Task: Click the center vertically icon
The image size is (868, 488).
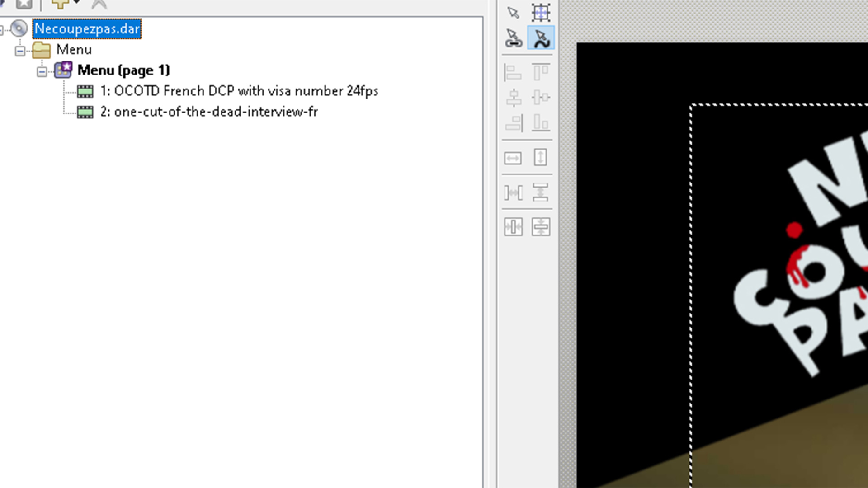Action: click(x=541, y=227)
